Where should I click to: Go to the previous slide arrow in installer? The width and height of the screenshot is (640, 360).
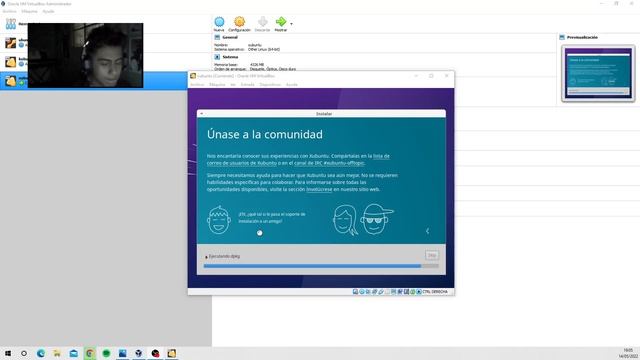pos(427,231)
